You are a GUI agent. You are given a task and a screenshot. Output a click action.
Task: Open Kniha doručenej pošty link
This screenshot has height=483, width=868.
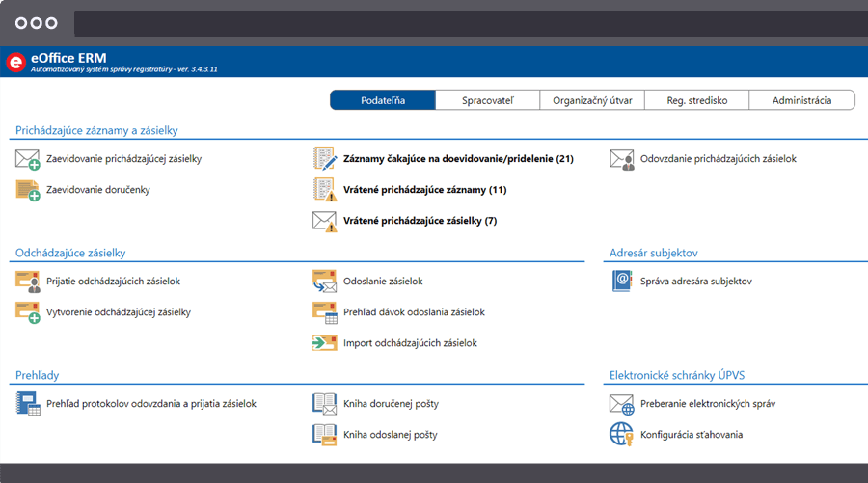[391, 404]
